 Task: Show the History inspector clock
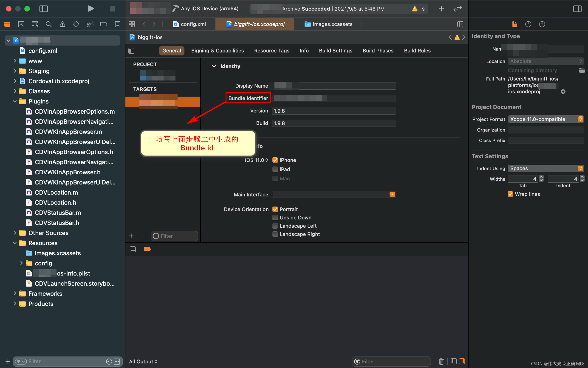(528, 24)
